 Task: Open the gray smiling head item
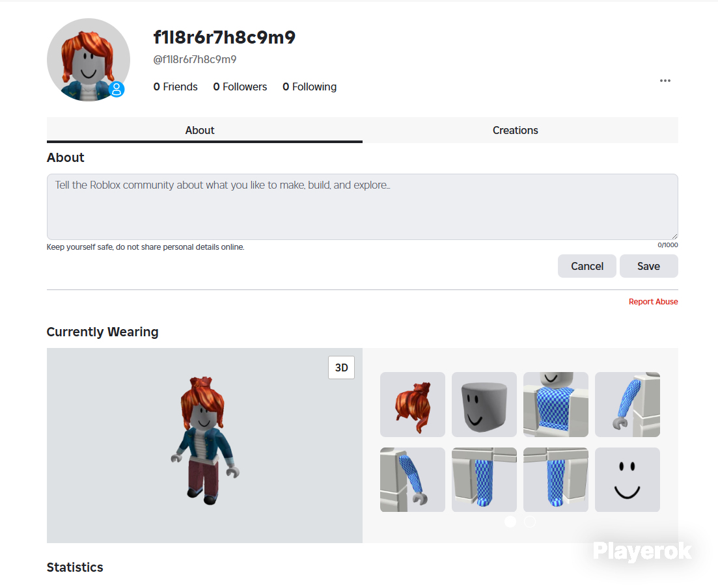tap(484, 405)
